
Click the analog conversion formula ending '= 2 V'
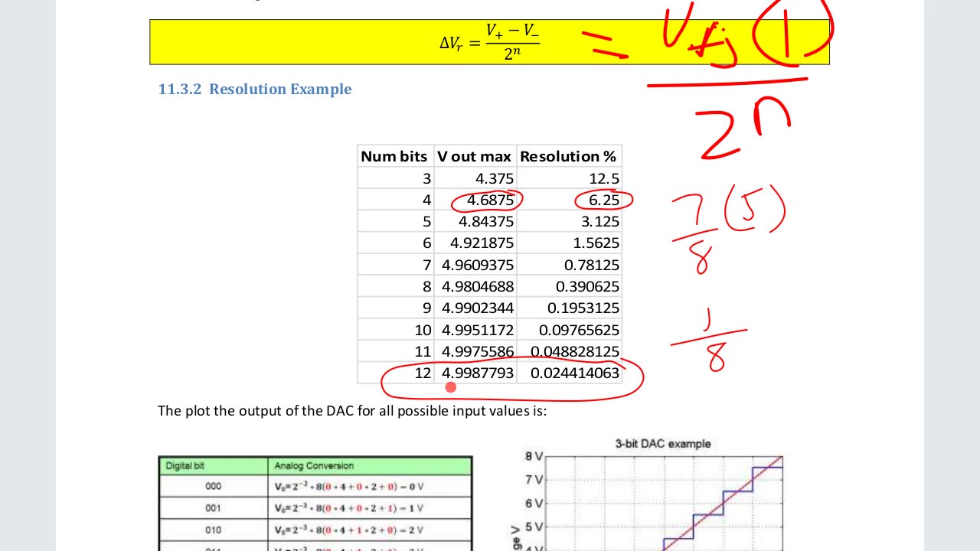pyautogui.click(x=348, y=530)
